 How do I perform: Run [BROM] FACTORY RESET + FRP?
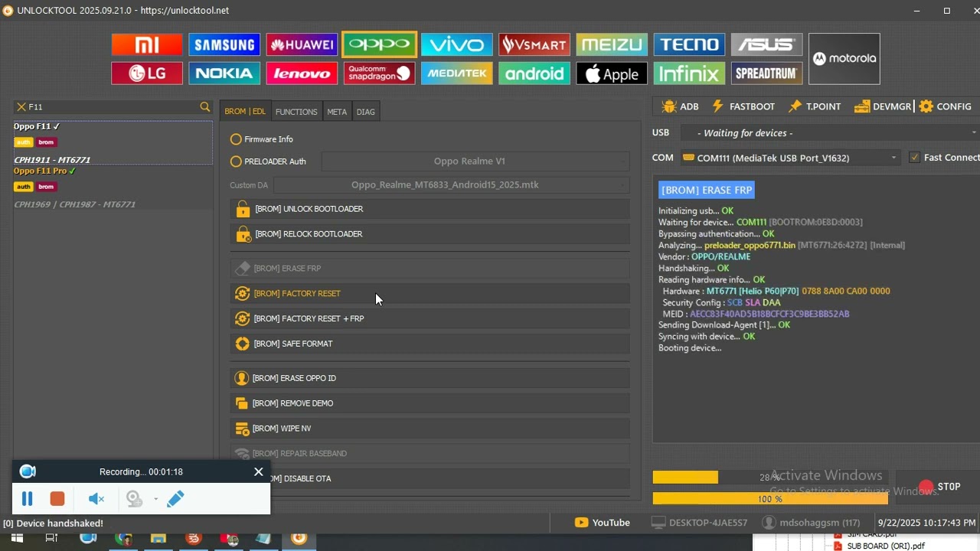click(x=430, y=319)
